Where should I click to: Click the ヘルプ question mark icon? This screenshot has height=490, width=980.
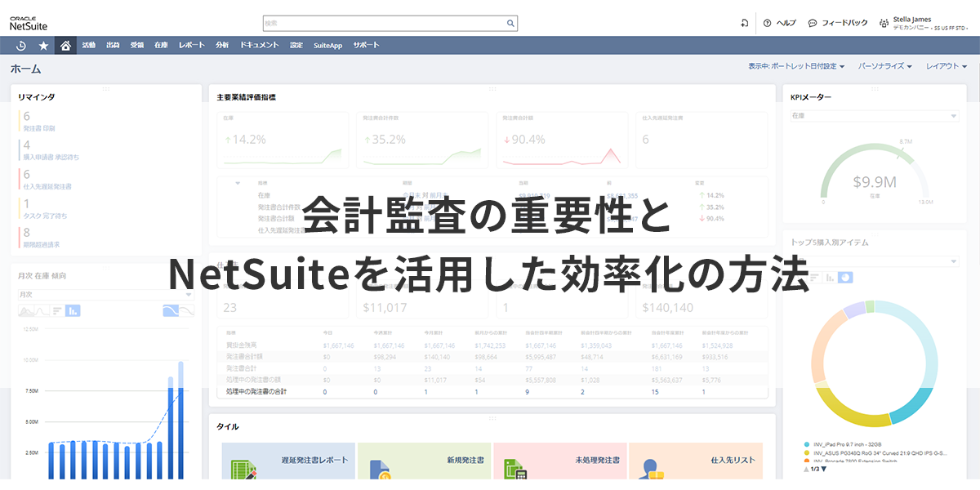pyautogui.click(x=767, y=23)
